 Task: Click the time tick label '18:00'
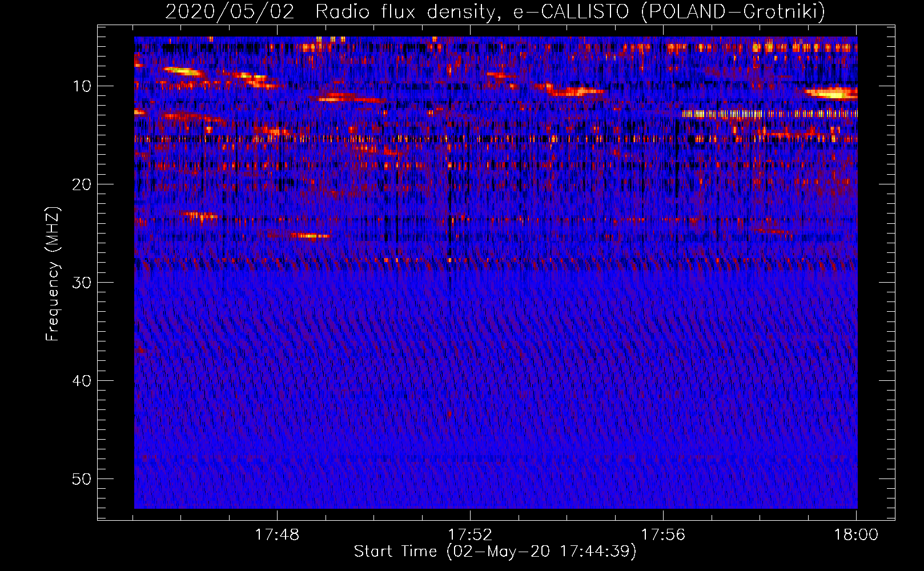(x=856, y=535)
